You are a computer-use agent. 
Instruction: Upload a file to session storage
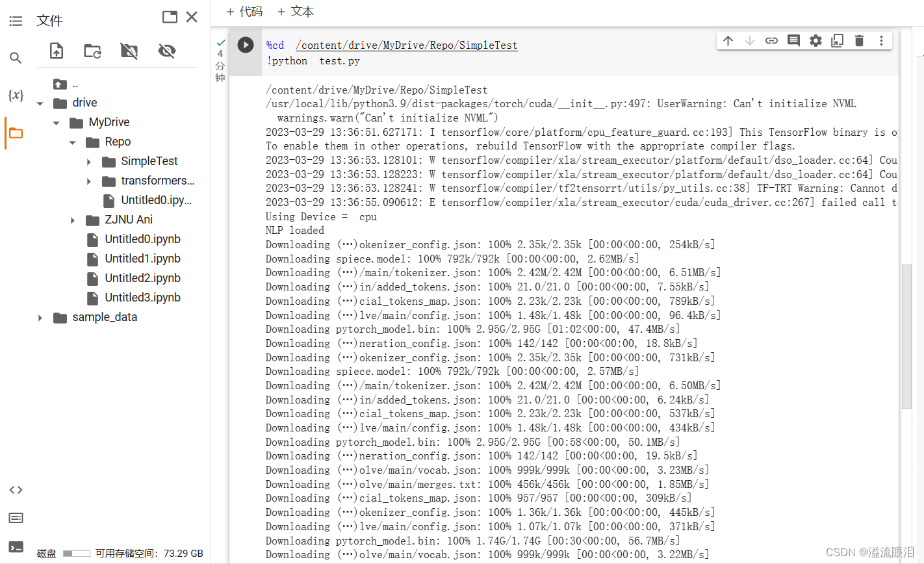(56, 51)
